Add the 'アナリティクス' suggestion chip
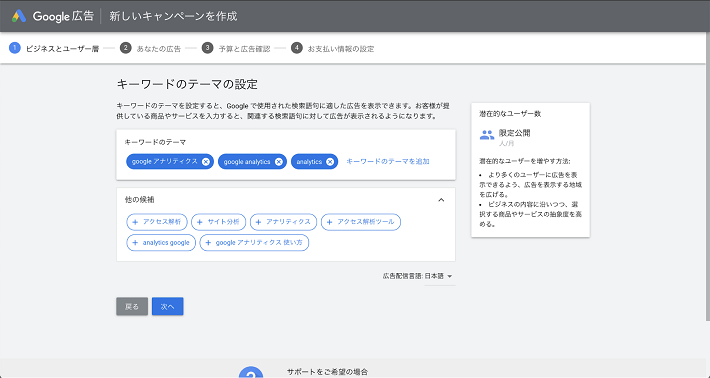The width and height of the screenshot is (710, 378). [283, 222]
